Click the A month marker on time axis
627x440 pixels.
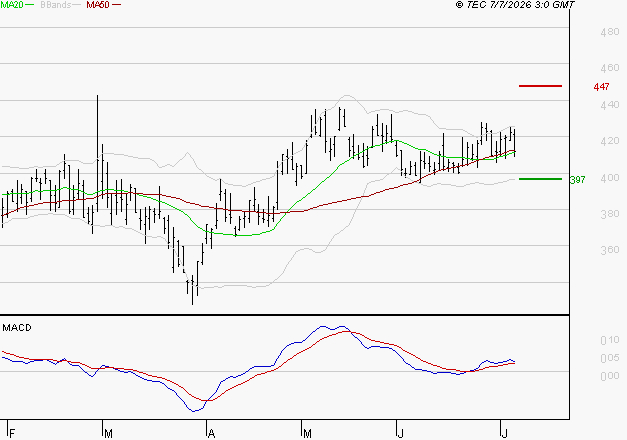click(212, 433)
